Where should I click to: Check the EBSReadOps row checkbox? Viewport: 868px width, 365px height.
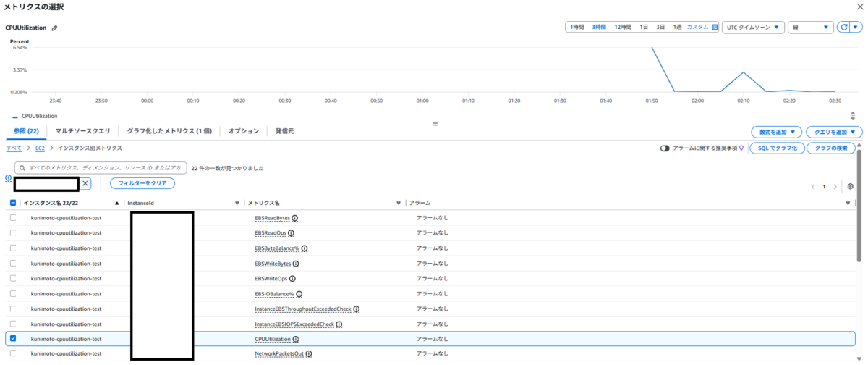pyautogui.click(x=13, y=233)
